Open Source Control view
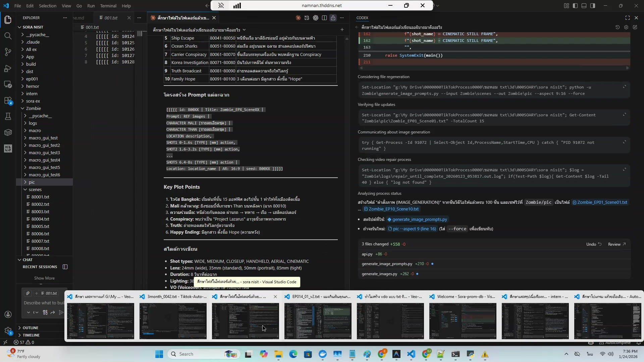 8,52
